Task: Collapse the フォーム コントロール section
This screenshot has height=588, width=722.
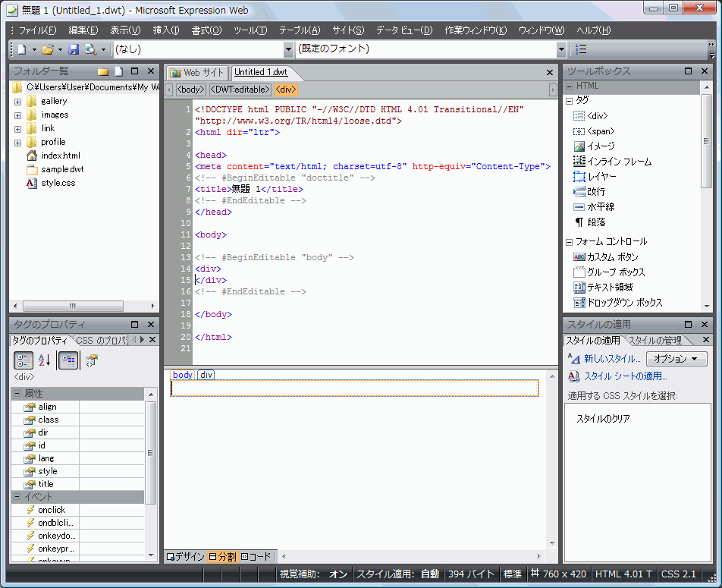Action: tap(570, 242)
